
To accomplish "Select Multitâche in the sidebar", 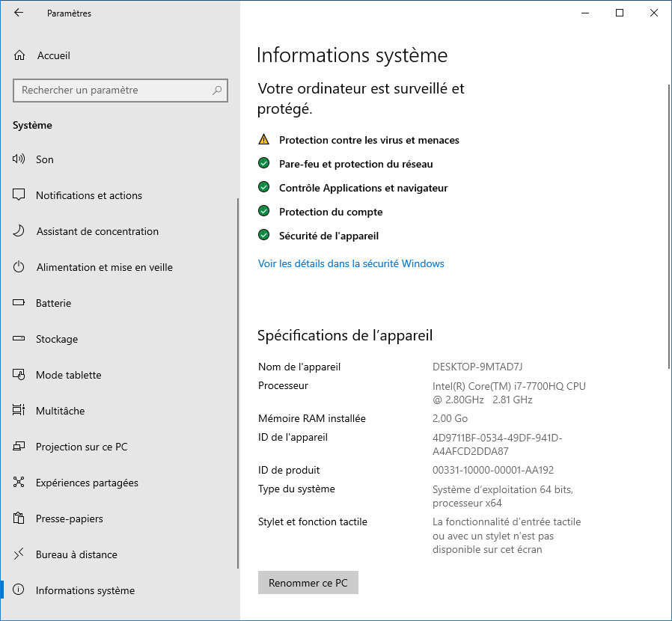I will pos(60,411).
